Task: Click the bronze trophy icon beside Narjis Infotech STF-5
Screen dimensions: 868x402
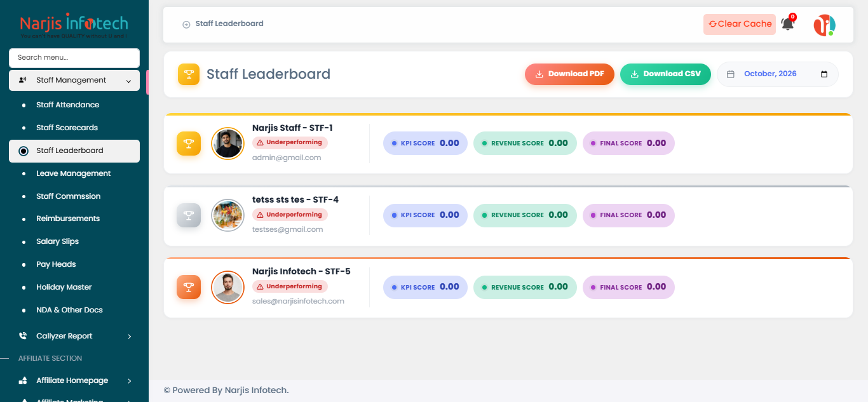Action: coord(189,287)
